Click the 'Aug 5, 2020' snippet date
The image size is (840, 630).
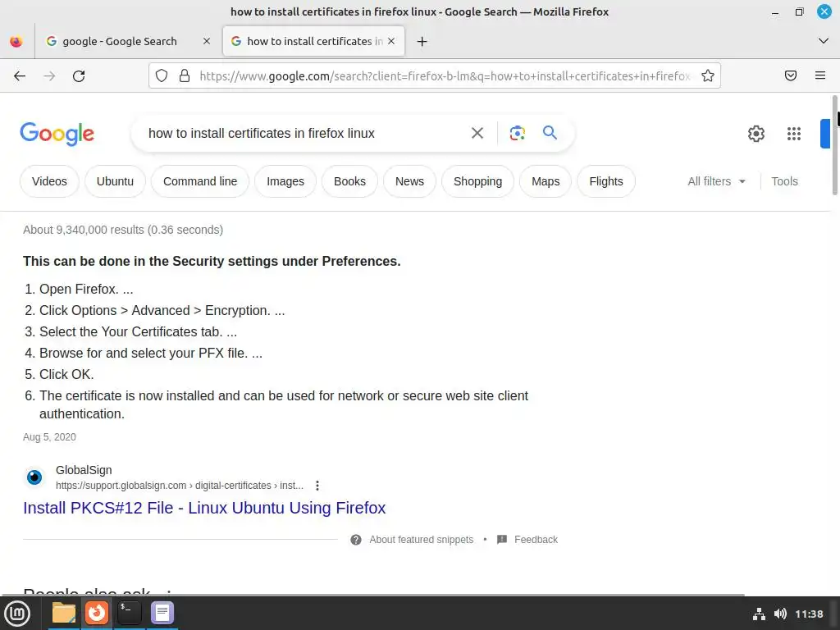click(x=49, y=437)
